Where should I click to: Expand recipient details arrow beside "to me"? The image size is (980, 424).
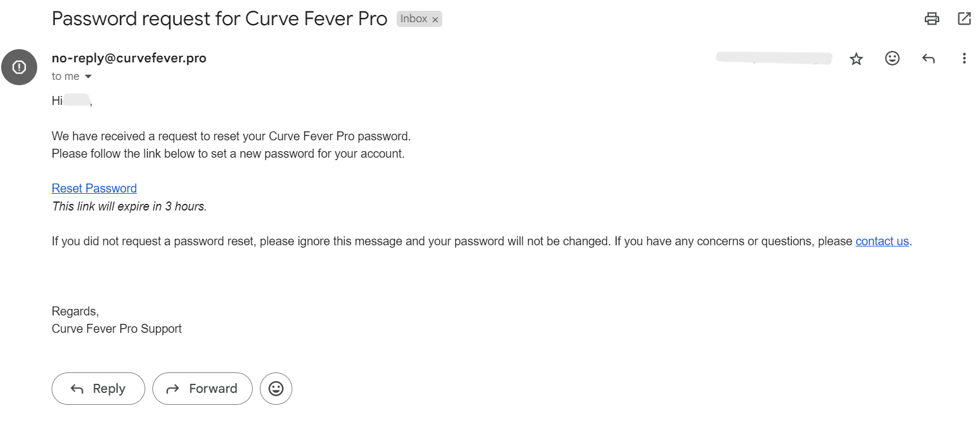(88, 76)
